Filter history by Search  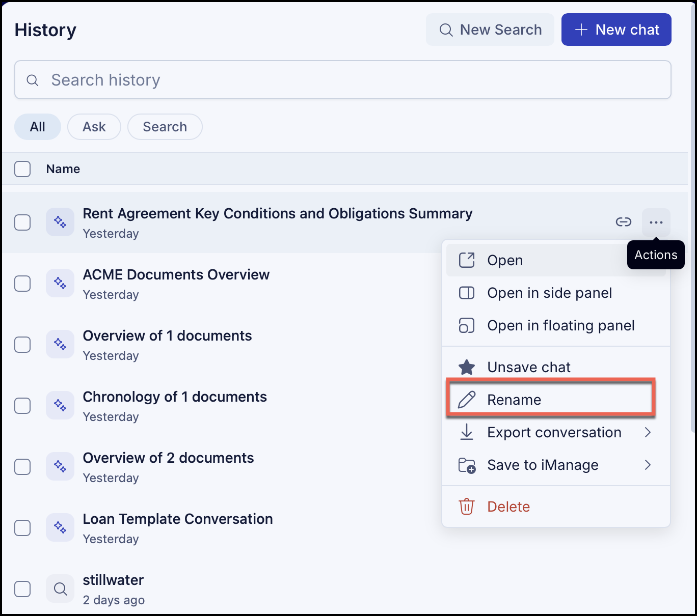[165, 127]
